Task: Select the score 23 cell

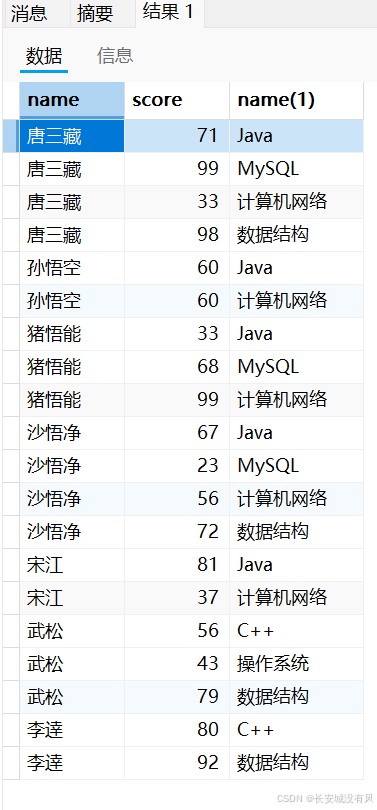Action: coord(177,466)
